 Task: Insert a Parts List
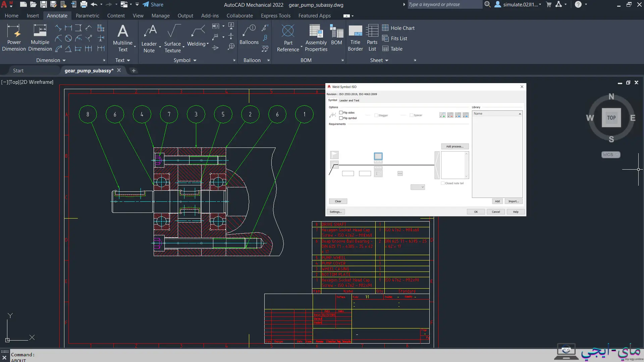372,38
